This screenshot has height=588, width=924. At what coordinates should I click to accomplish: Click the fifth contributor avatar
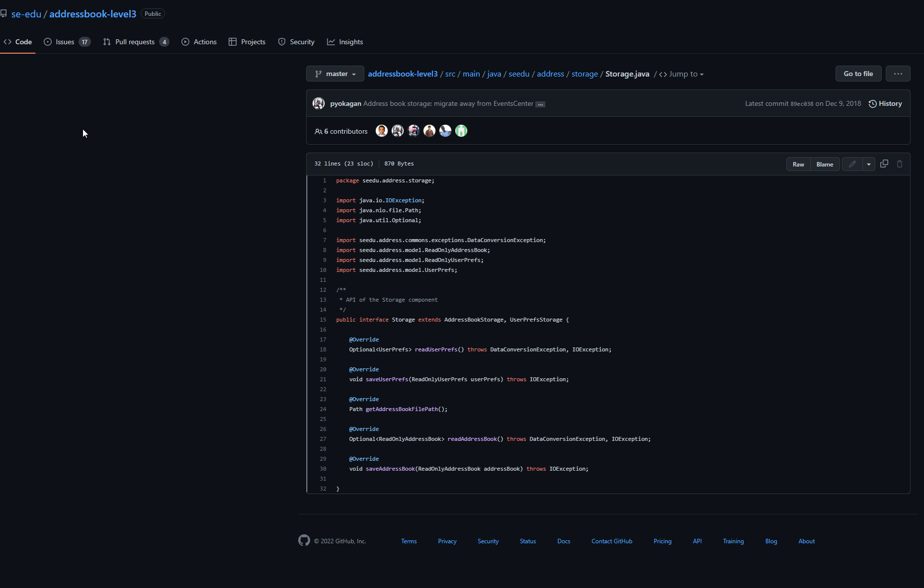pyautogui.click(x=445, y=131)
